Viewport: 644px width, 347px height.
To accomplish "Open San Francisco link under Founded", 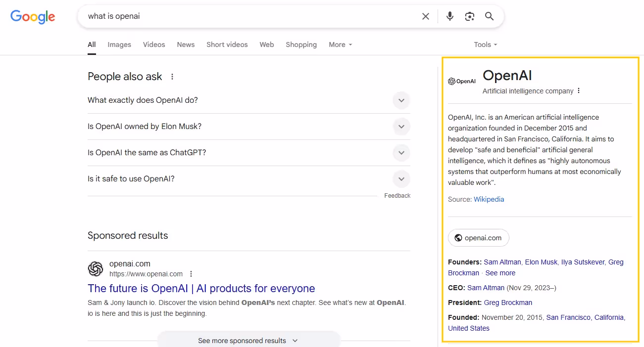I will click(568, 317).
